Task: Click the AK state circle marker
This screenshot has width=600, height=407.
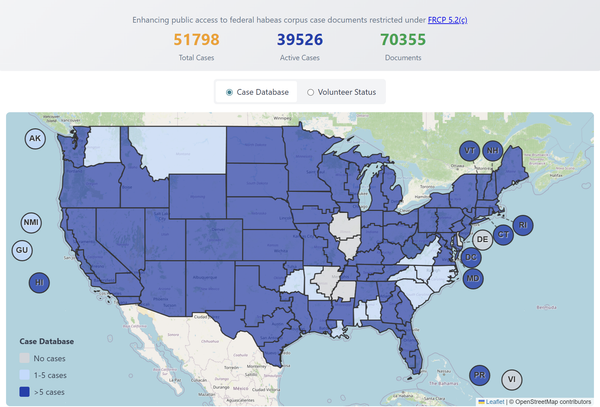Action: click(x=35, y=138)
